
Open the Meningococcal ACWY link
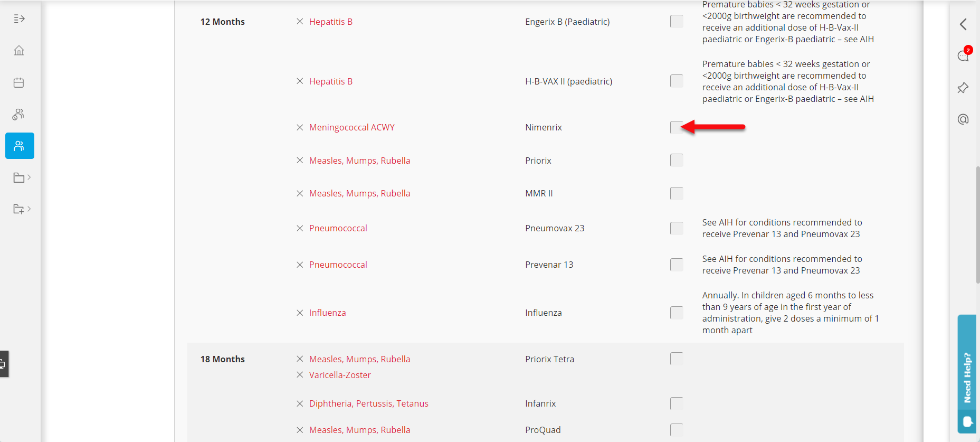352,127
